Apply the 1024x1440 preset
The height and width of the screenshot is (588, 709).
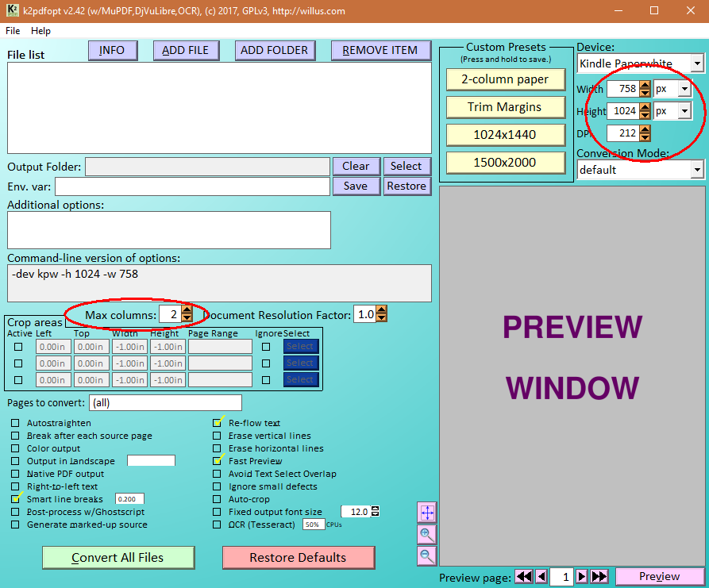[x=505, y=135]
